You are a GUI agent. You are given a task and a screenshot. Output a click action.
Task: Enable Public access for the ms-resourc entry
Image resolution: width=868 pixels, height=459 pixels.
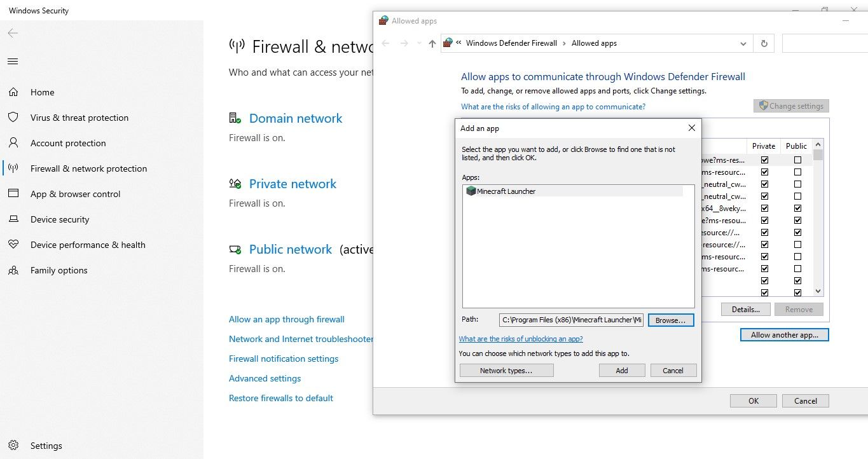pos(796,172)
